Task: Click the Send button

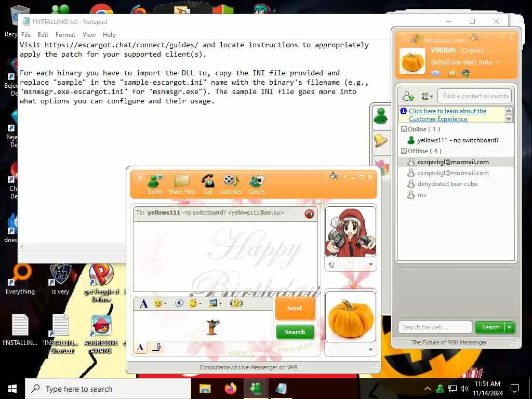Action: 295,308
